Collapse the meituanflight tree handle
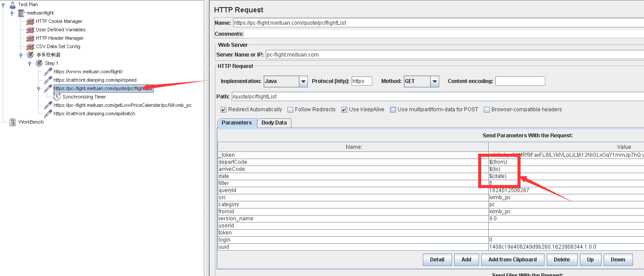The image size is (644, 276). coord(13,13)
